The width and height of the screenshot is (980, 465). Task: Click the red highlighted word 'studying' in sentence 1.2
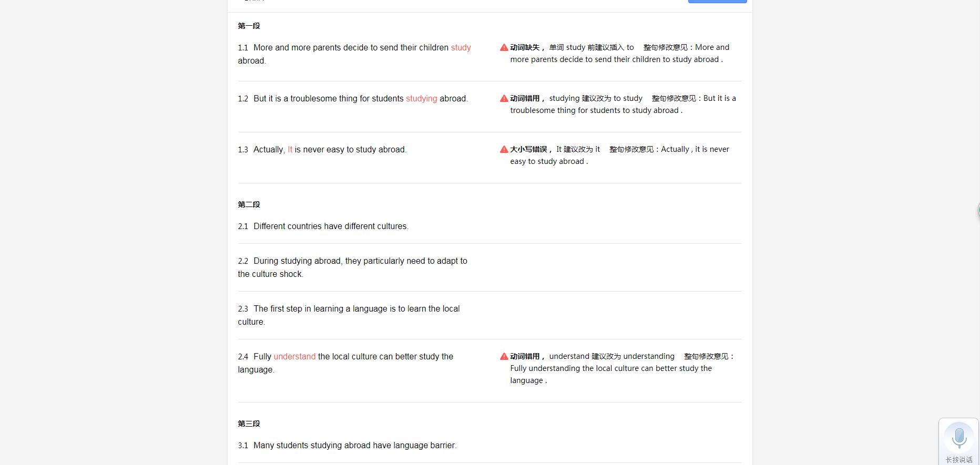[x=421, y=98]
